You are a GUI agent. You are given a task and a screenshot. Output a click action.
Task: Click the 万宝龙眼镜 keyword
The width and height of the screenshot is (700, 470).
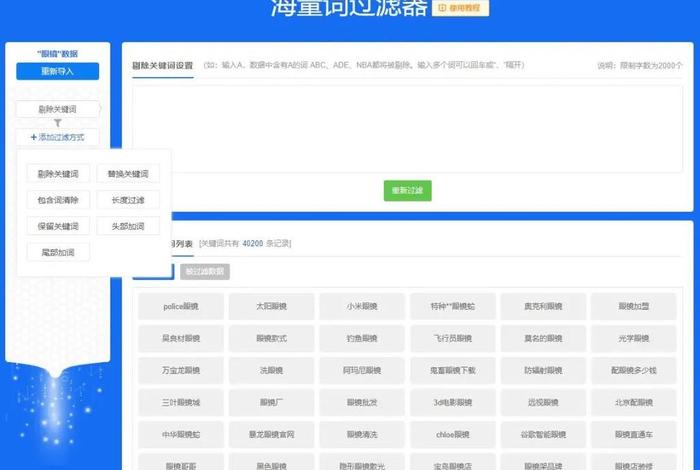(181, 370)
